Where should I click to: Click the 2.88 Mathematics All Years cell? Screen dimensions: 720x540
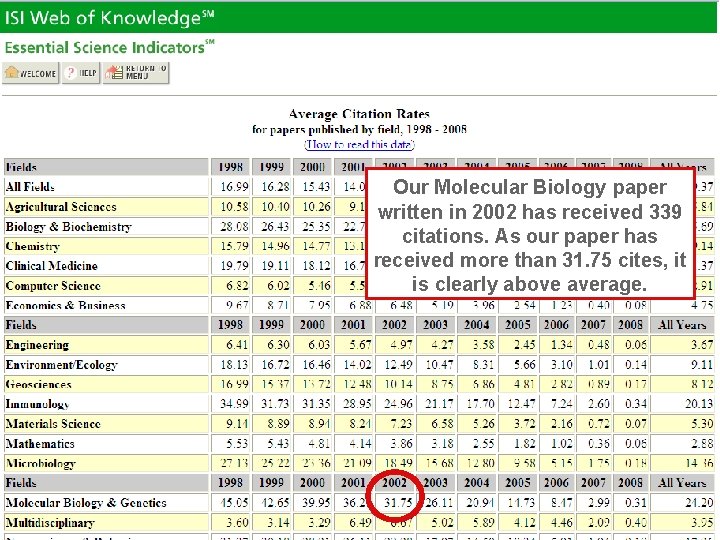682,444
